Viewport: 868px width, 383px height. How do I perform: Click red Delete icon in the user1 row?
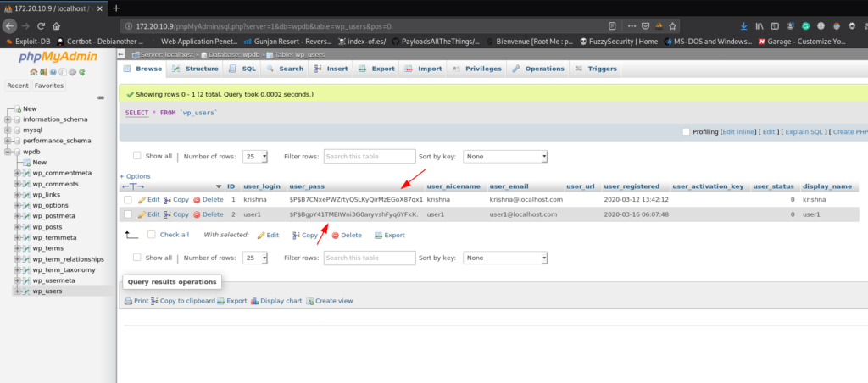pos(197,214)
